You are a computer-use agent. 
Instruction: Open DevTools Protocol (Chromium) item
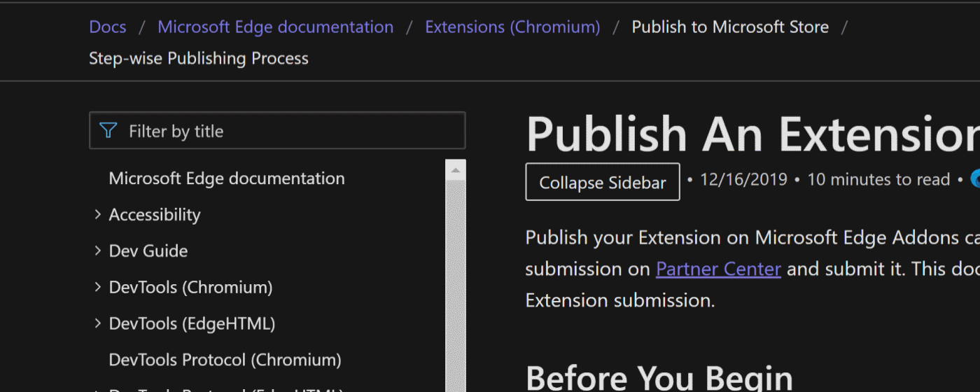point(225,360)
